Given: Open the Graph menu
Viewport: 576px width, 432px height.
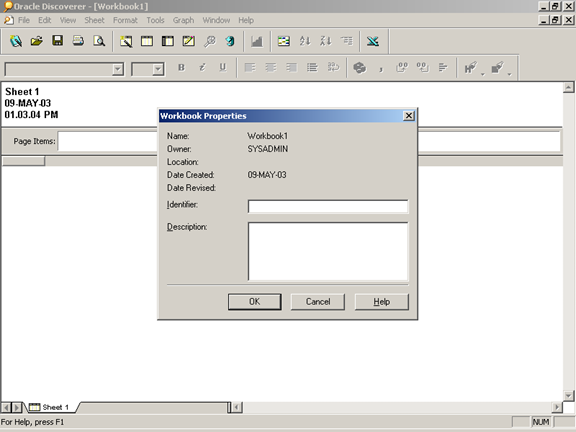Looking at the screenshot, I should 183,20.
